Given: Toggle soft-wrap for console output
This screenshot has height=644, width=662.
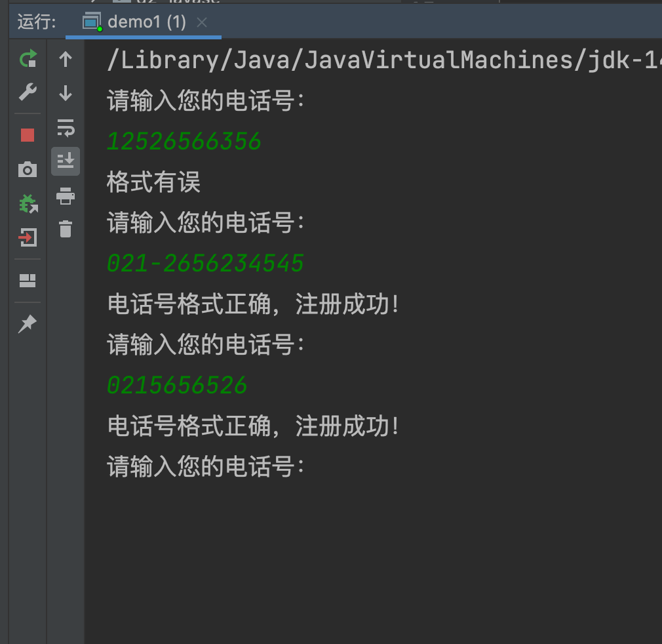Looking at the screenshot, I should pos(66,127).
